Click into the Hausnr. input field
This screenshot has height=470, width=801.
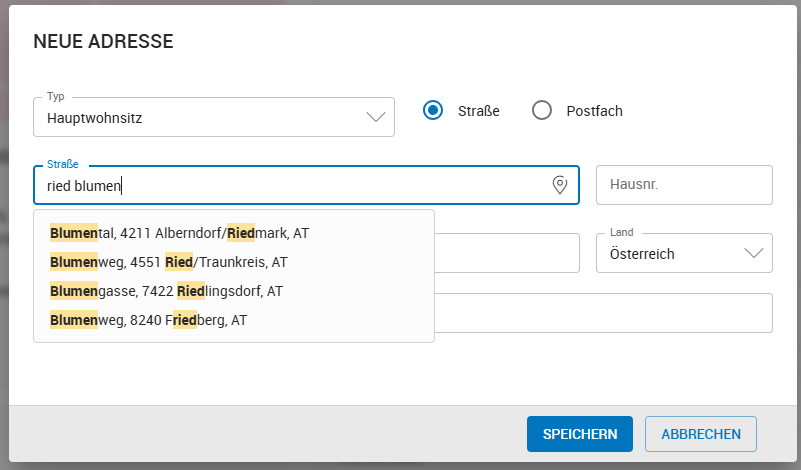684,185
